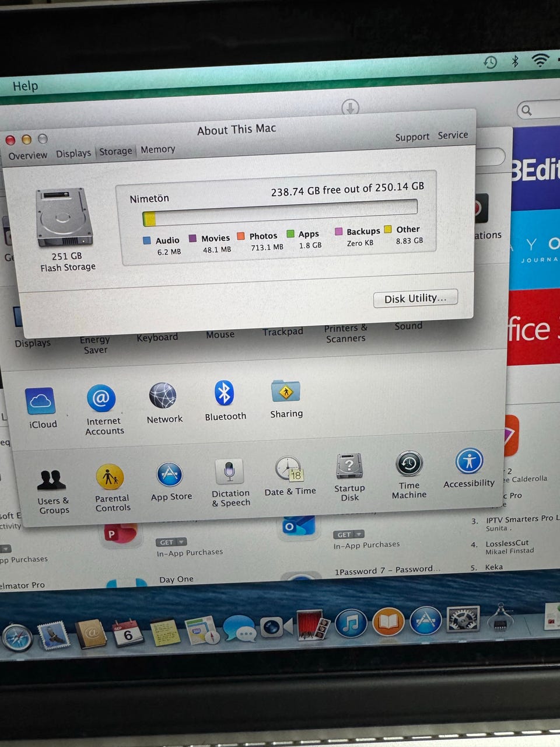The width and height of the screenshot is (560, 747).
Task: Switch to the Memory tab
Action: (157, 149)
